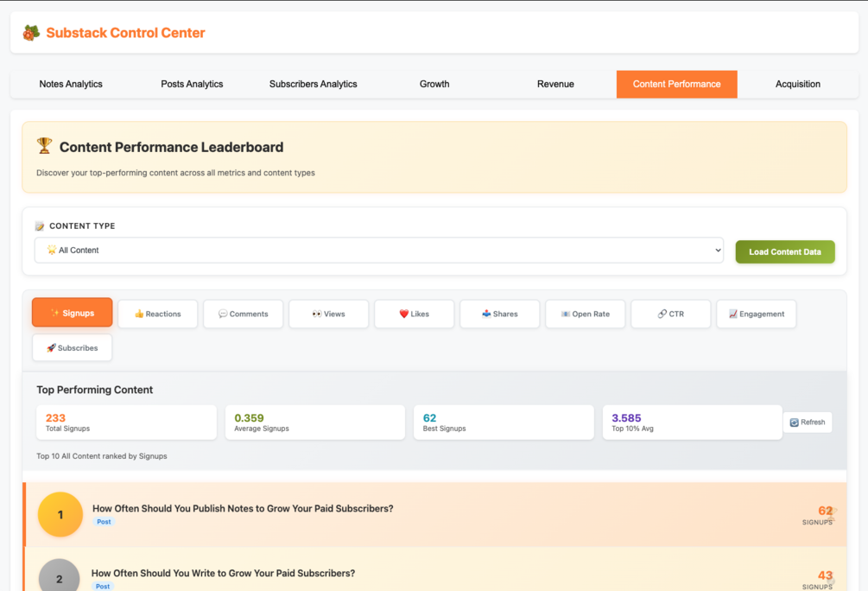Click the 62 signups count on rank 1
868x591 pixels.
[x=825, y=511]
